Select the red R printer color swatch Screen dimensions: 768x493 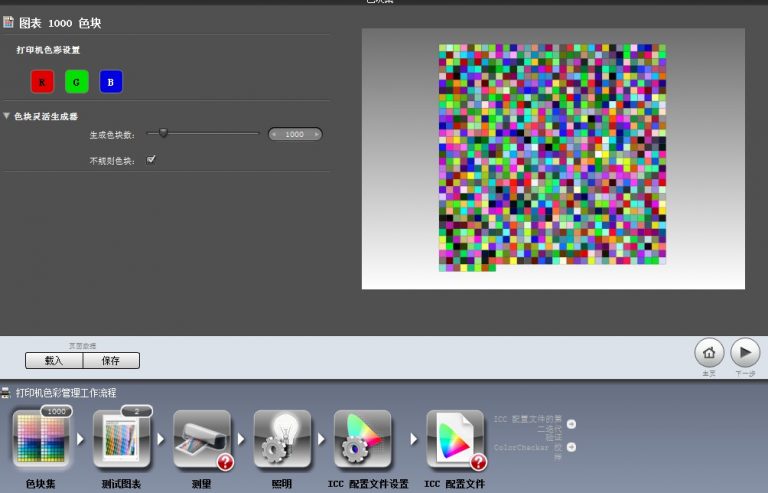coord(42,82)
